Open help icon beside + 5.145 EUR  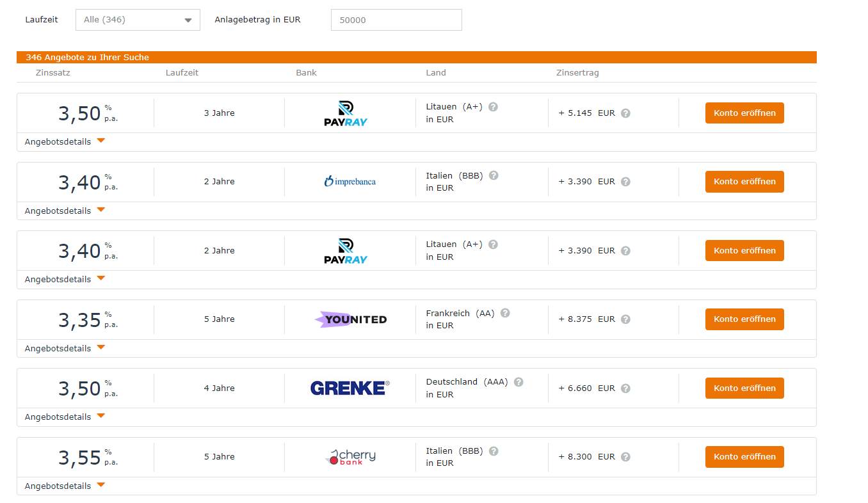tap(625, 113)
